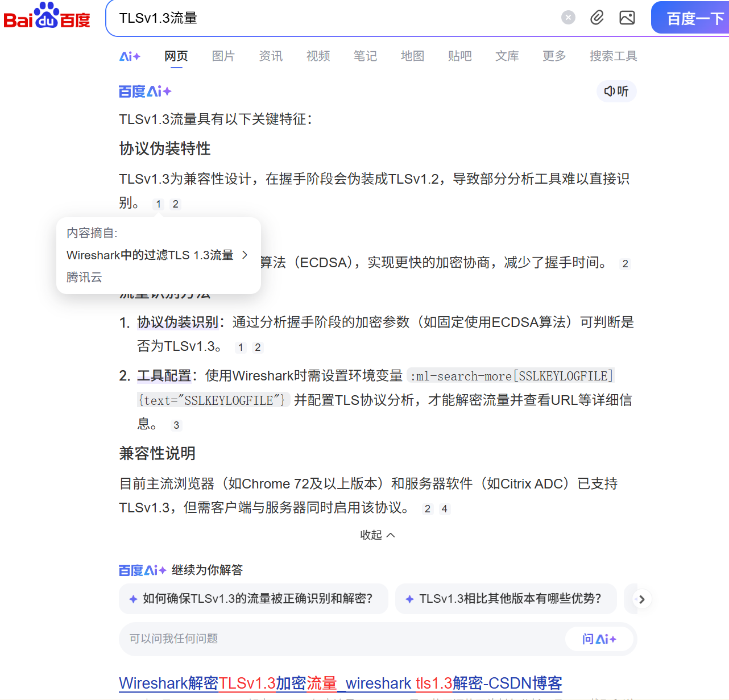The image size is (729, 700).
Task: Click the ml-search-more[SSLKEYLOGFILE] code snippet
Action: pyautogui.click(x=511, y=376)
